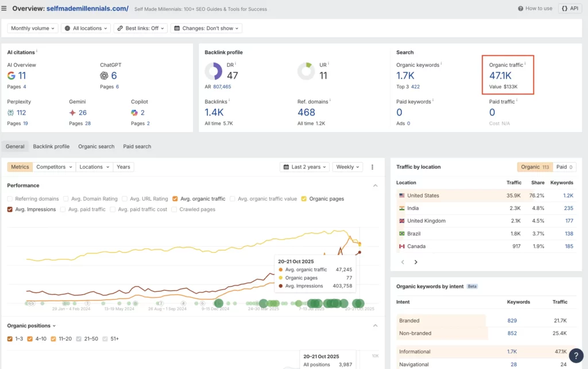Click the United States flag icon
Viewport: 588px width, 369px height.
click(x=401, y=195)
